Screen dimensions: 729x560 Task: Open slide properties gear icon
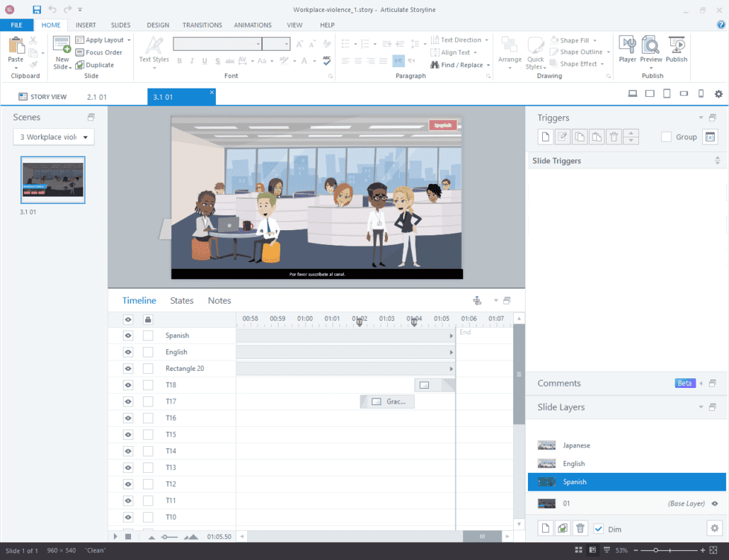pos(719,93)
